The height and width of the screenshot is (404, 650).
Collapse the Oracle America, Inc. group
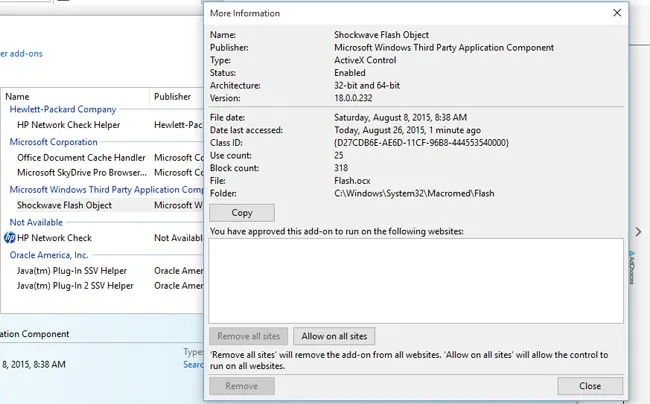coord(49,255)
